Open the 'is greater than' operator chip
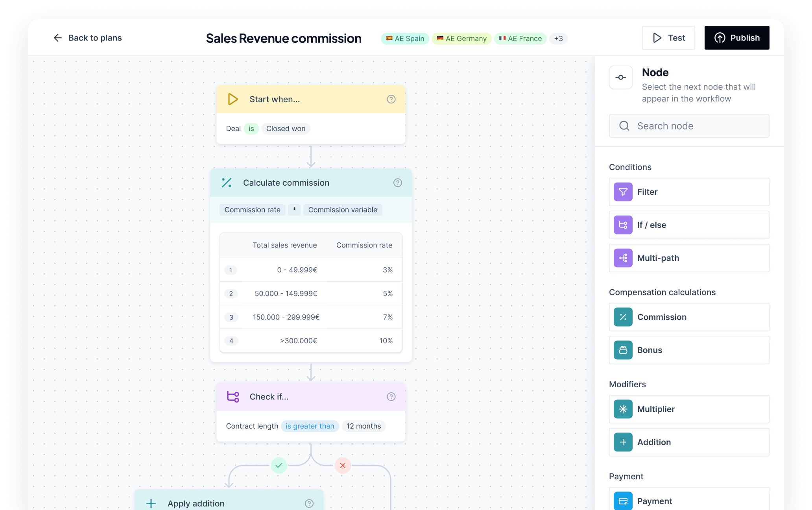 (x=310, y=426)
